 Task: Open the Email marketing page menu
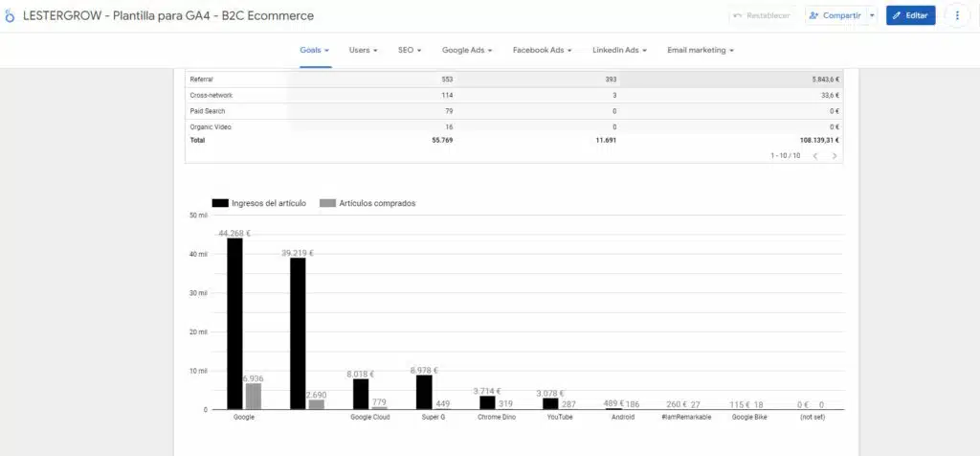coord(701,50)
